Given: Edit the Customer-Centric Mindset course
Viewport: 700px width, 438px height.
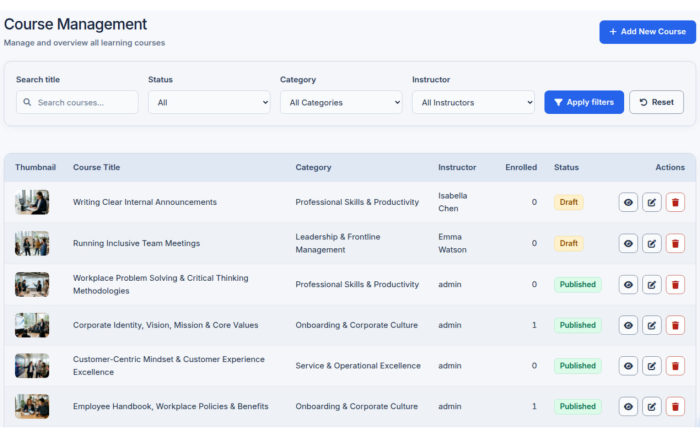Looking at the screenshot, I should click(651, 366).
